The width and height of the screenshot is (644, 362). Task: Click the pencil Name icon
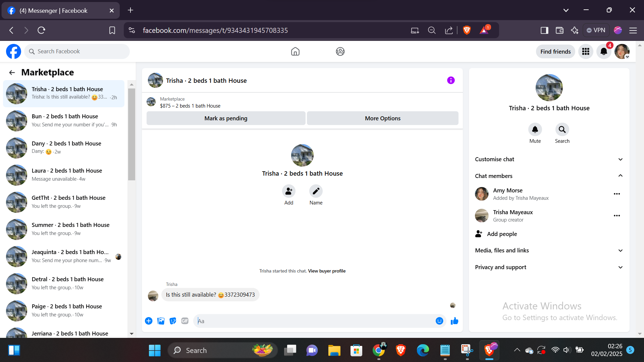(316, 191)
